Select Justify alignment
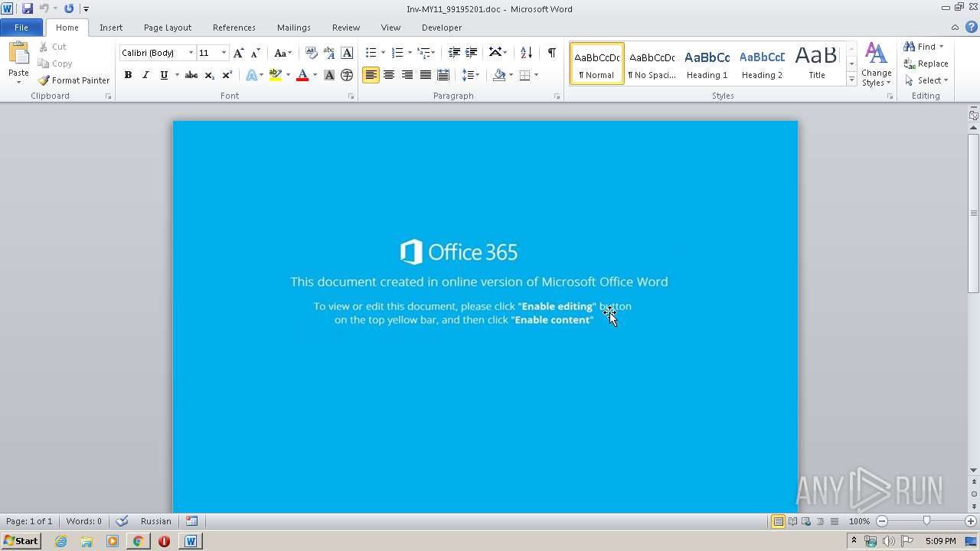 [425, 75]
